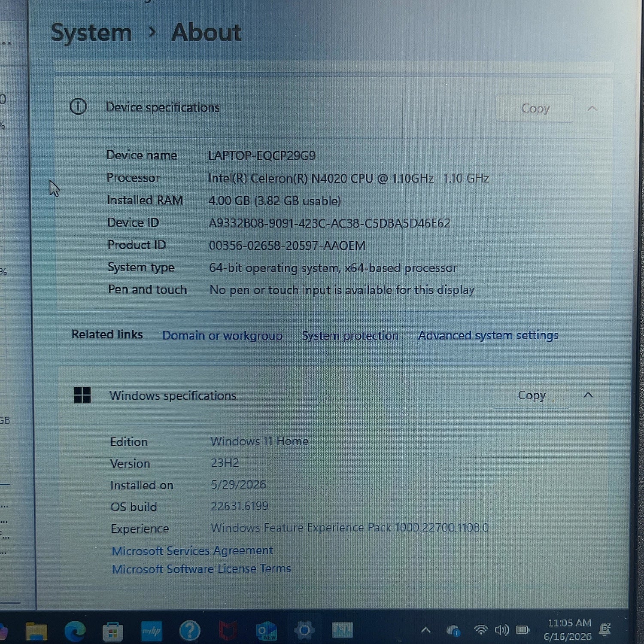644x644 pixels.
Task: Open Microsoft Services Agreement link
Action: tap(192, 551)
